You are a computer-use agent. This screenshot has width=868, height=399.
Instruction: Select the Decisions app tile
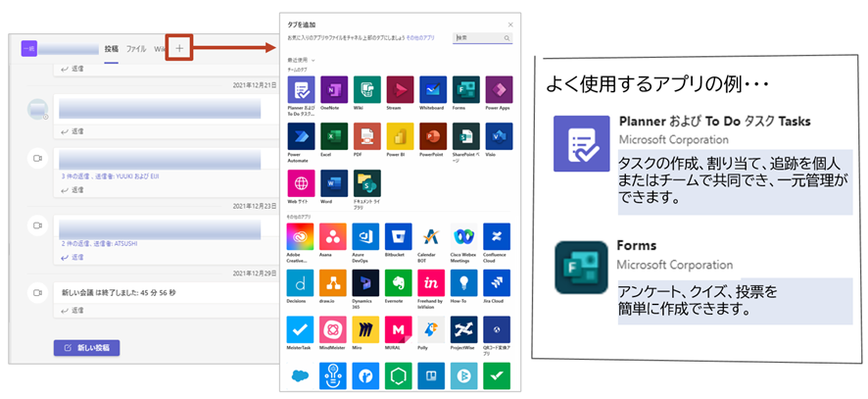click(x=300, y=283)
